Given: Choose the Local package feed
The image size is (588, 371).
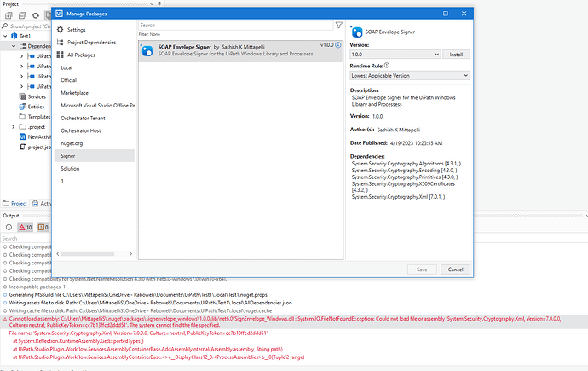Looking at the screenshot, I should click(x=66, y=67).
